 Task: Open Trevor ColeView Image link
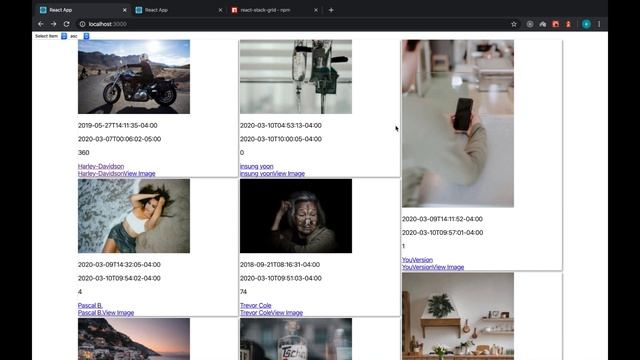pyautogui.click(x=271, y=313)
